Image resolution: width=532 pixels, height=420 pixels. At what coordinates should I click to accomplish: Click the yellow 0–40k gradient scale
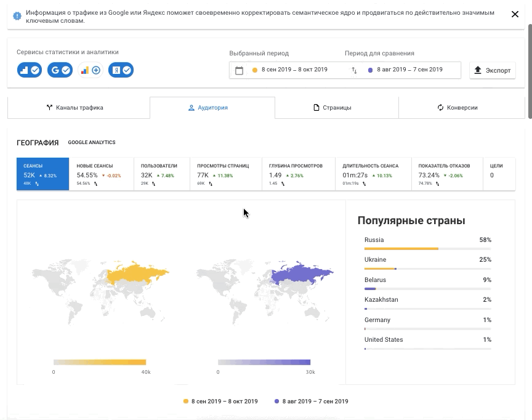[100, 362]
